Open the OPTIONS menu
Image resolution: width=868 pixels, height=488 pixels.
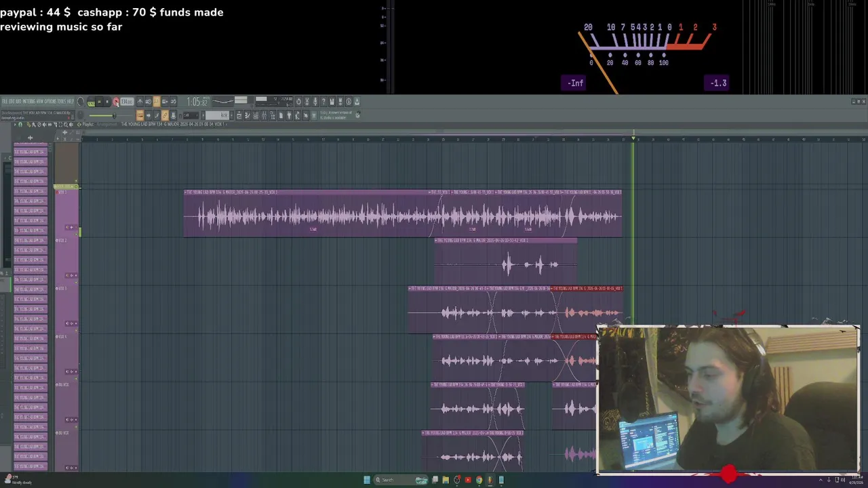(51, 101)
